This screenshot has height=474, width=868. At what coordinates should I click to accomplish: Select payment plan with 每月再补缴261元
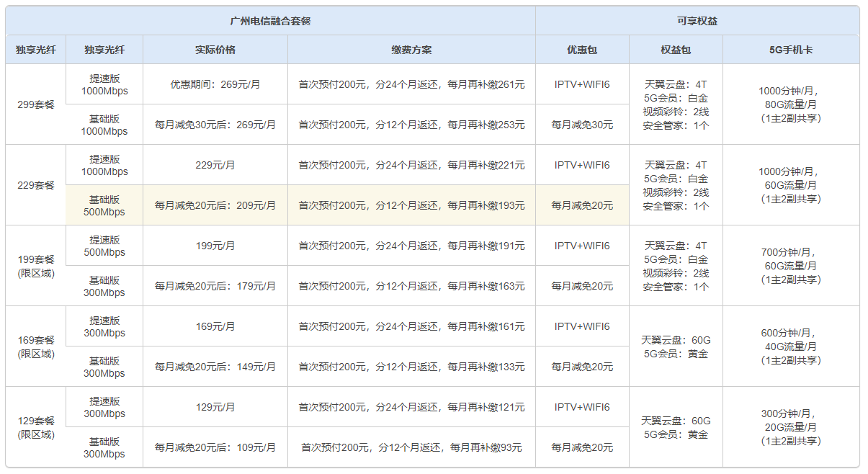411,84
